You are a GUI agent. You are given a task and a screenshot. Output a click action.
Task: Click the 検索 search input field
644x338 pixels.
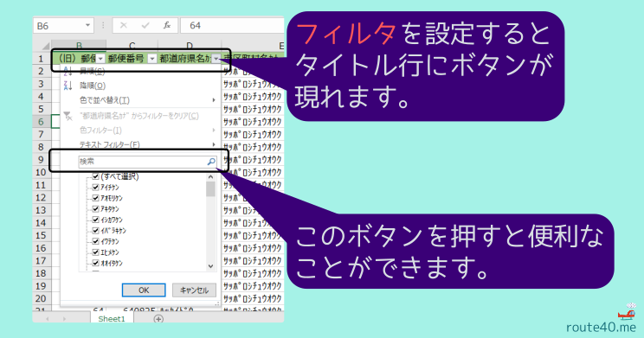(147, 162)
